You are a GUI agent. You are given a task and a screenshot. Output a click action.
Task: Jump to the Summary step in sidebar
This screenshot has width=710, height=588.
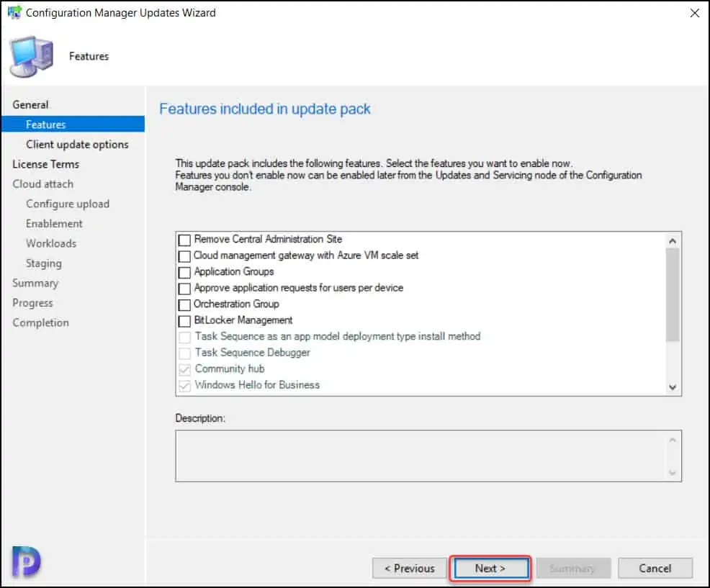click(x=35, y=283)
